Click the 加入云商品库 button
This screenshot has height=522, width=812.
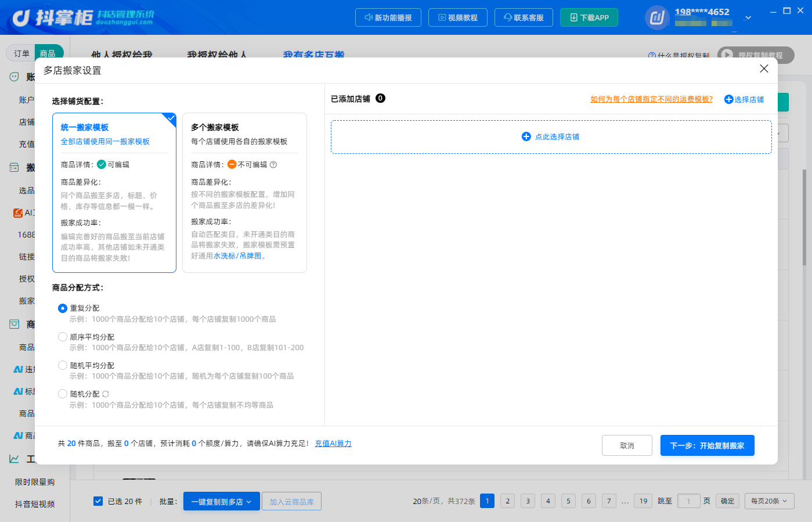click(x=291, y=502)
